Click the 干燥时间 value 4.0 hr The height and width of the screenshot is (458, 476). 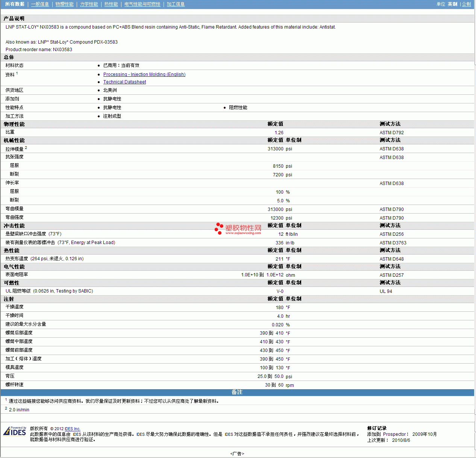(283, 316)
